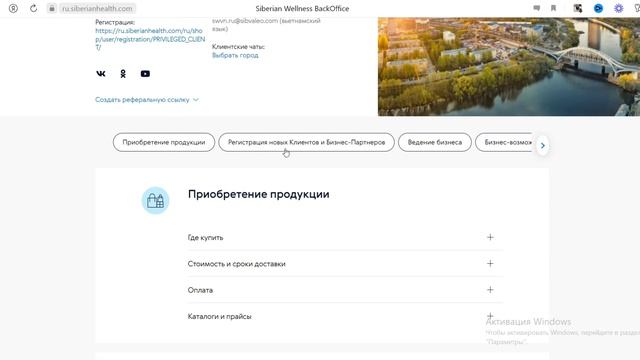Screen dimensions: 640x360
Task: Click the padlock site security icon
Action: (52, 8)
